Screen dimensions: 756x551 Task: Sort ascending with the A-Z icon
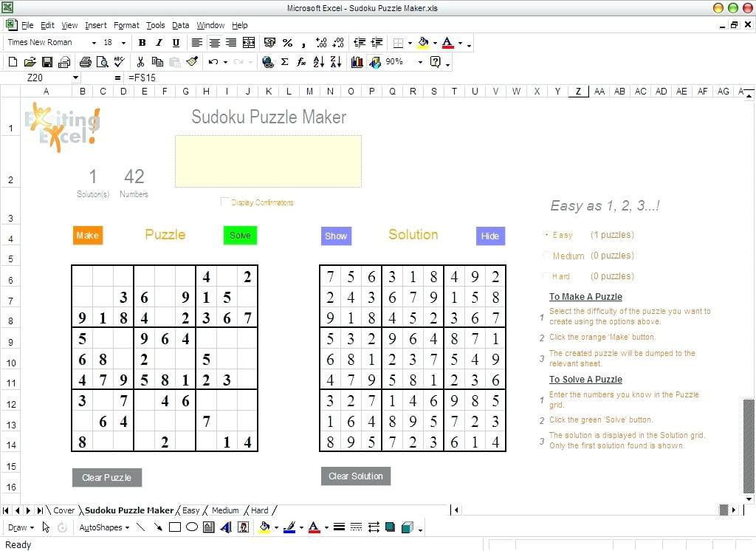(318, 61)
